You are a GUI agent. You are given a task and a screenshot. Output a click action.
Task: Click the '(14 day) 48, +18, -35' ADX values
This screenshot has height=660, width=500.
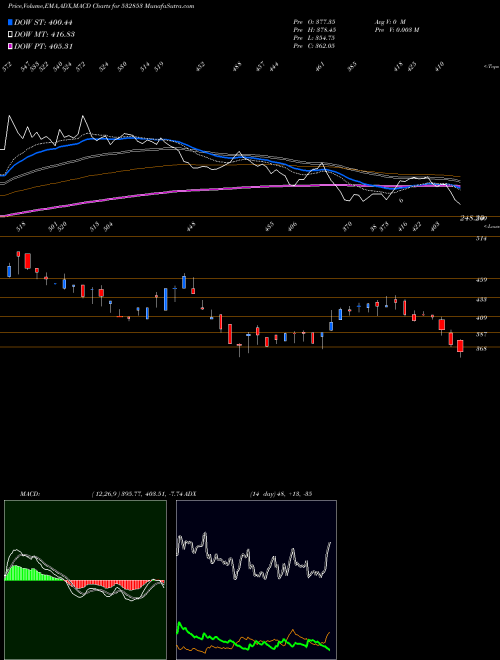pos(281,494)
